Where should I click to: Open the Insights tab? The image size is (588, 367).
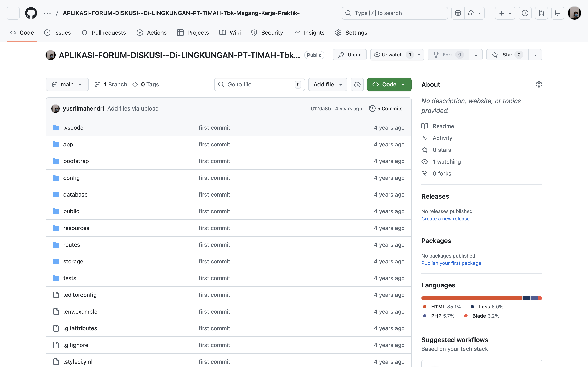309,33
